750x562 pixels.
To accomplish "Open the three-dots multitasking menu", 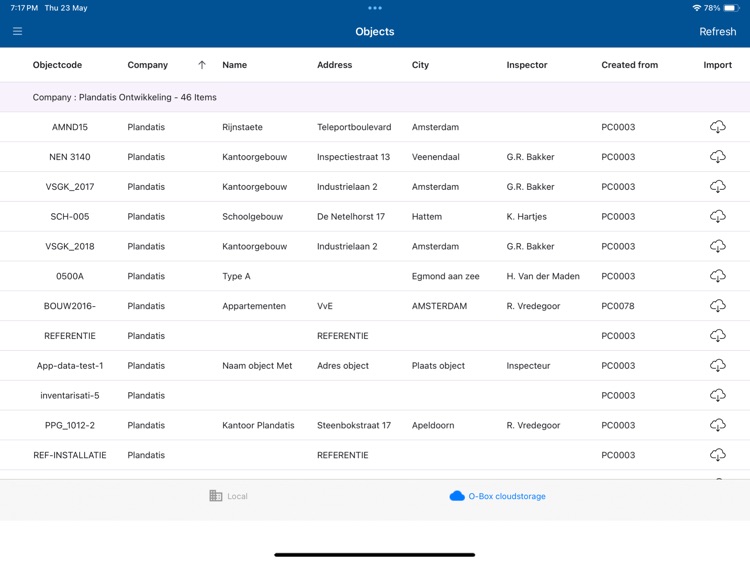I will (375, 8).
